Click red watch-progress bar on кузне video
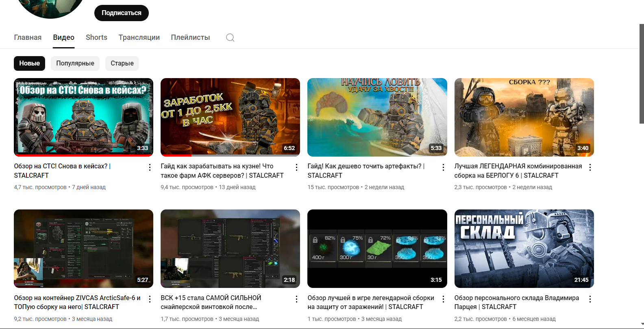 (176, 155)
